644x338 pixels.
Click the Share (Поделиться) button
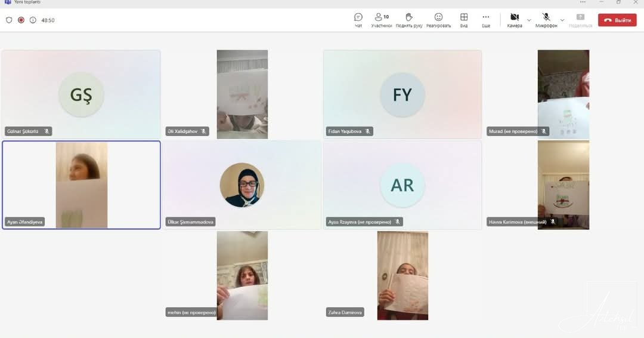coord(580,19)
